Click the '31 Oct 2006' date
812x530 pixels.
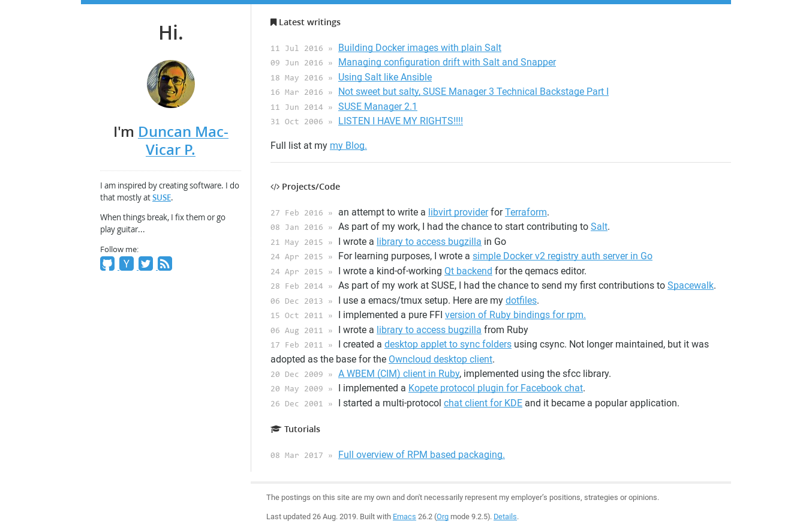click(297, 122)
